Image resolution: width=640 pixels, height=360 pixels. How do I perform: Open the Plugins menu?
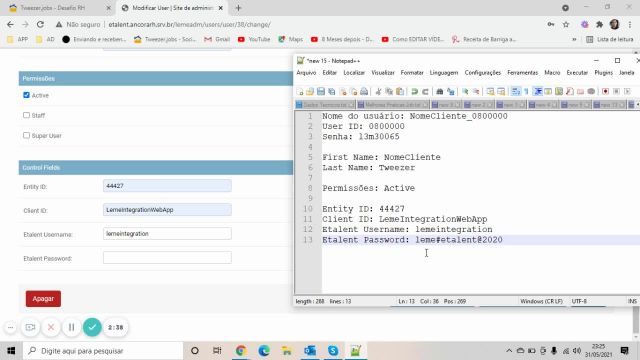pyautogui.click(x=603, y=73)
